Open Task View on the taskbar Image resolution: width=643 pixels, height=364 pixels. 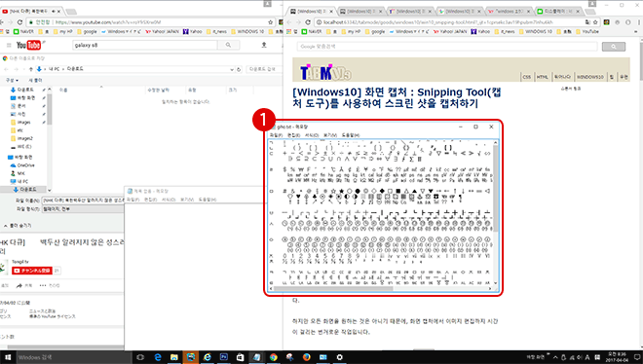point(140,357)
